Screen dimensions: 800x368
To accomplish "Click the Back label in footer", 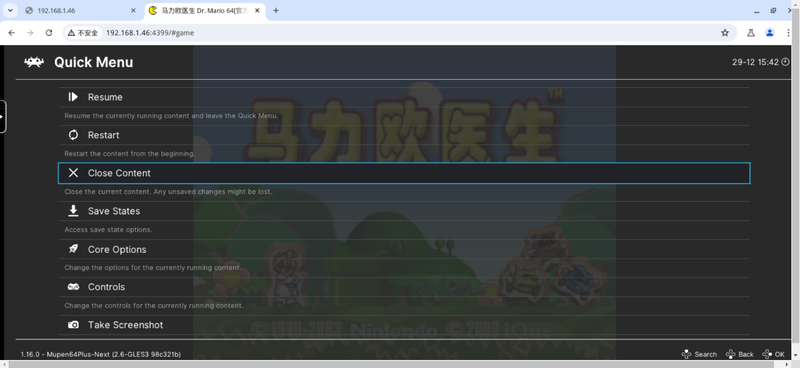I will click(x=746, y=354).
